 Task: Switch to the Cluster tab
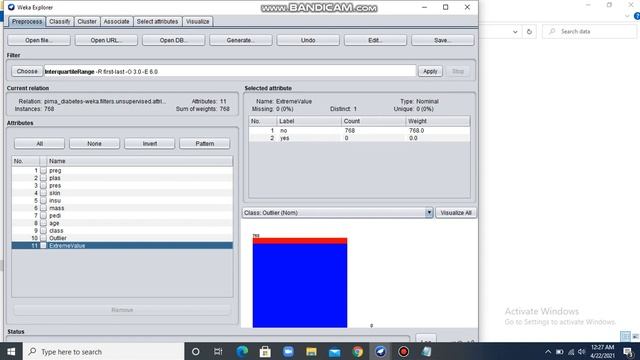87,22
